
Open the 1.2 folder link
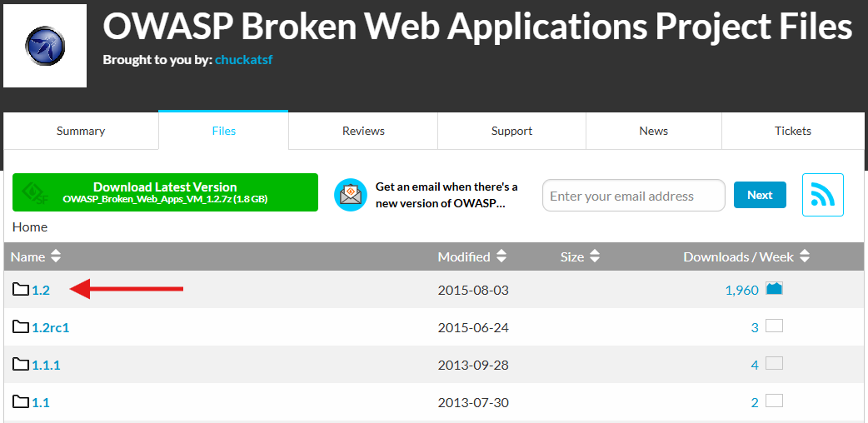pyautogui.click(x=41, y=290)
